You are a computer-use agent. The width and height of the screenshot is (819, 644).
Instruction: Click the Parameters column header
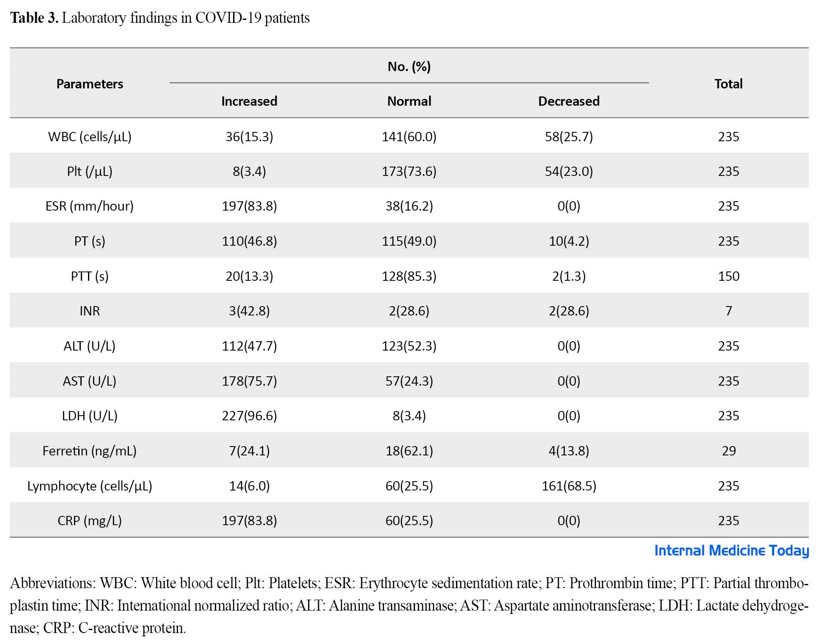(x=90, y=84)
